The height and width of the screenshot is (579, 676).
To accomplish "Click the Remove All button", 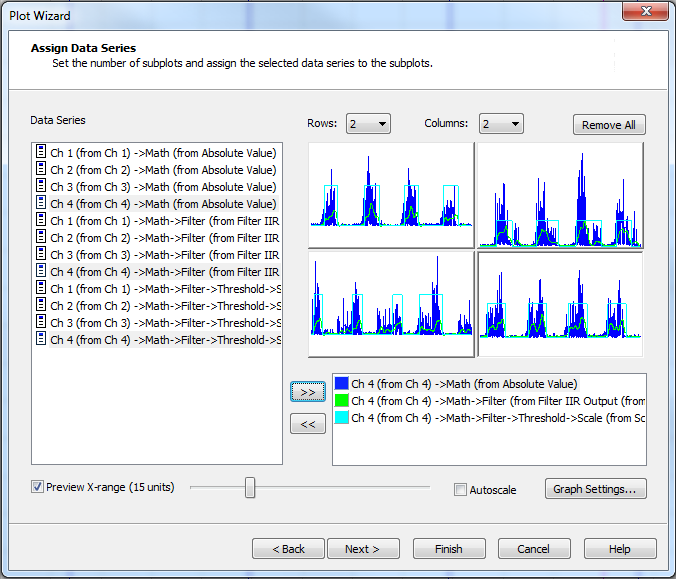I will tap(609, 125).
